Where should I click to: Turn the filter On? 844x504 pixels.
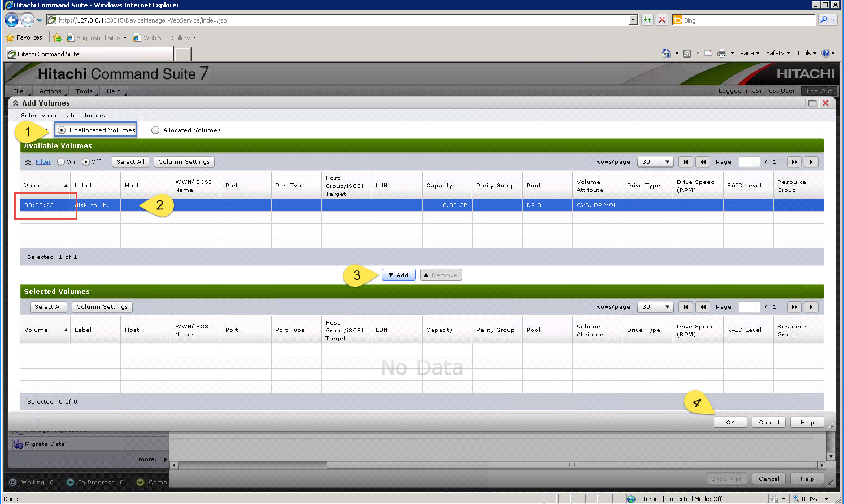click(61, 161)
